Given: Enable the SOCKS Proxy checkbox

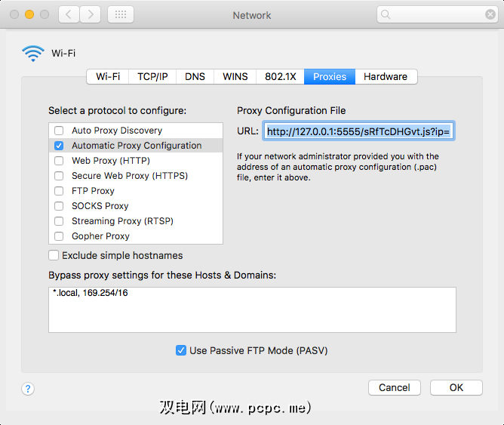Looking at the screenshot, I should (59, 206).
